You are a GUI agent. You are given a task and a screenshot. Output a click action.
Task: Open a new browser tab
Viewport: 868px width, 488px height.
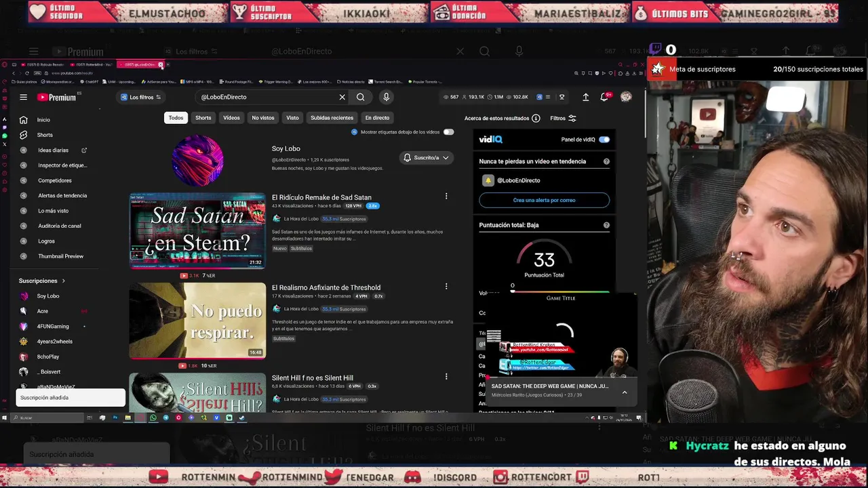[x=168, y=65]
